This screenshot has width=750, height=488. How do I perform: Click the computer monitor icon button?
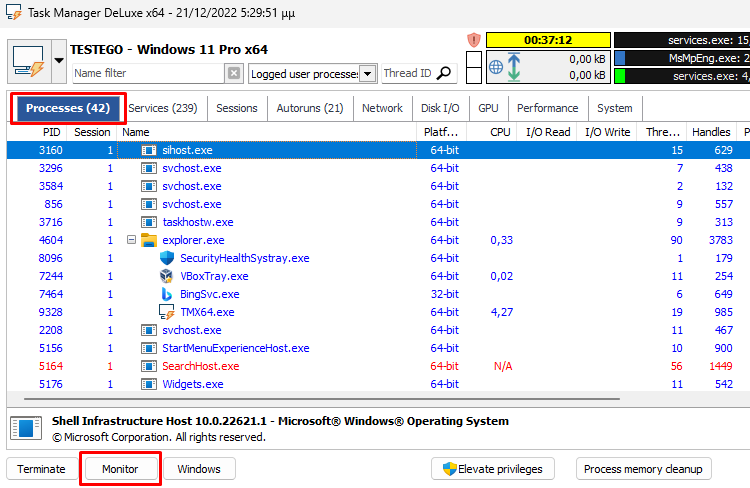(x=30, y=61)
